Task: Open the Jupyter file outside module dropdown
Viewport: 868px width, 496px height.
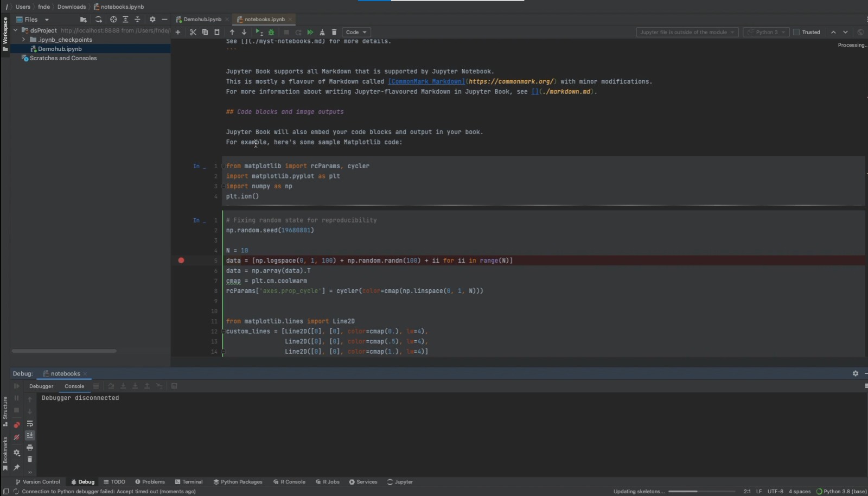Action: (x=687, y=33)
